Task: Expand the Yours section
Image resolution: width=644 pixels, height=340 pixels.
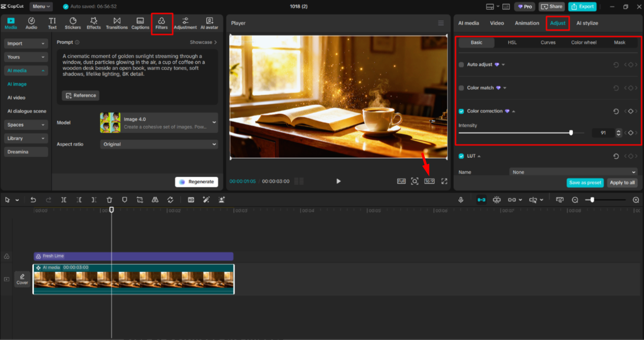Action: click(x=26, y=57)
